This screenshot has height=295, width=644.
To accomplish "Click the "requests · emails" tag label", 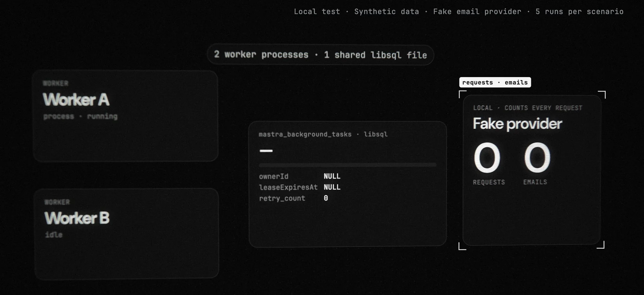I will [495, 82].
